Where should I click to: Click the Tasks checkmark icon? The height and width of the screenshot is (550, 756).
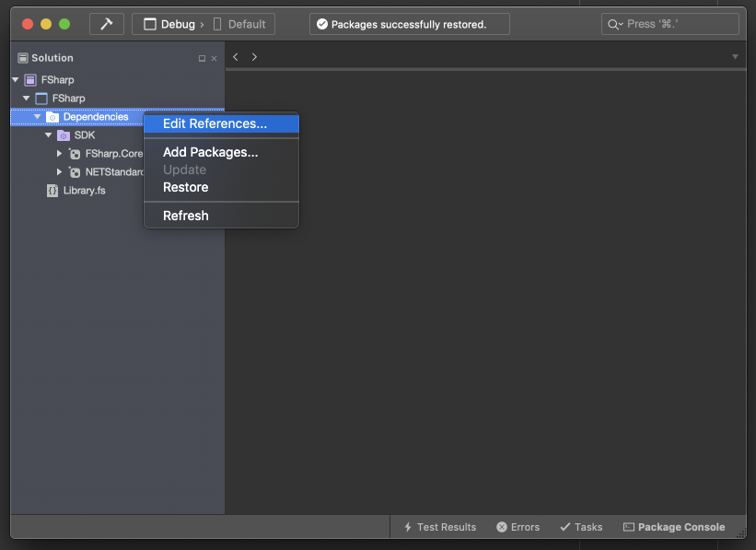coord(565,527)
